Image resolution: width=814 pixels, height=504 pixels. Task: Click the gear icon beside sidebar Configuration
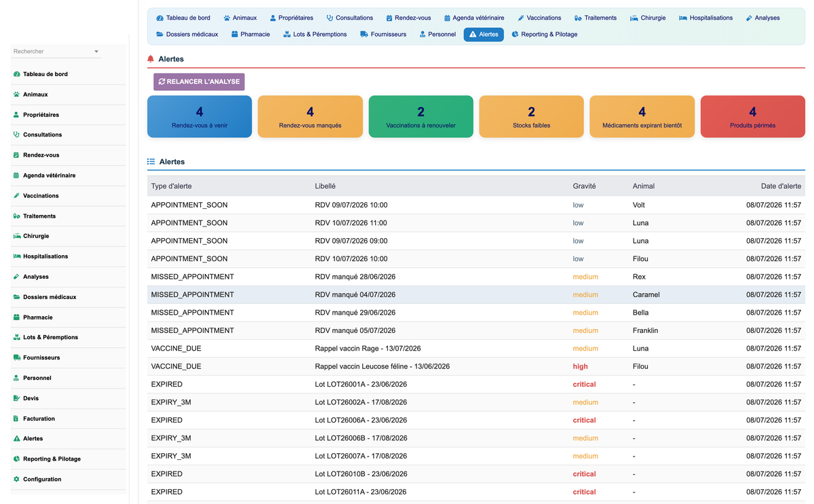16,479
